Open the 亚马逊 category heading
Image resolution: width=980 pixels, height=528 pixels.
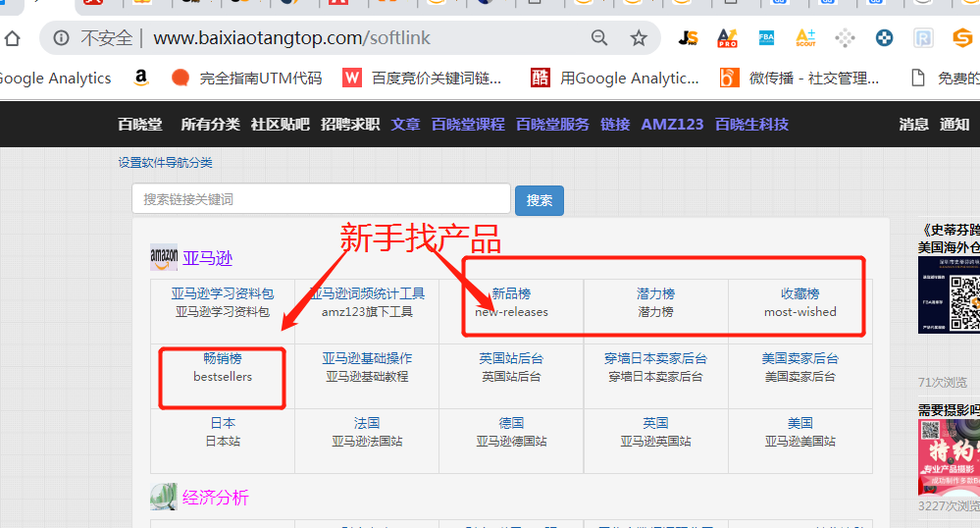tap(208, 258)
